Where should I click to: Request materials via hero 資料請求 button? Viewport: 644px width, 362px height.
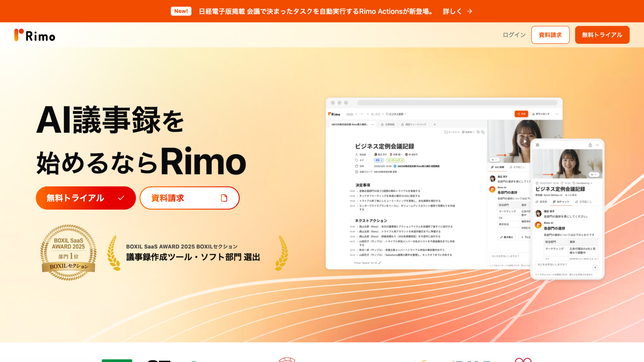(x=190, y=198)
